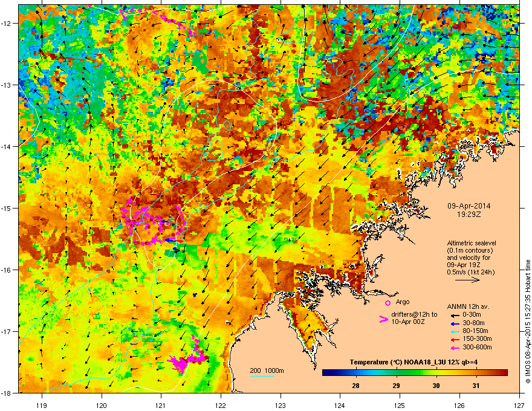Click the cyan depth contour legend line
Viewport: 532px width, 411px height.
(262, 376)
